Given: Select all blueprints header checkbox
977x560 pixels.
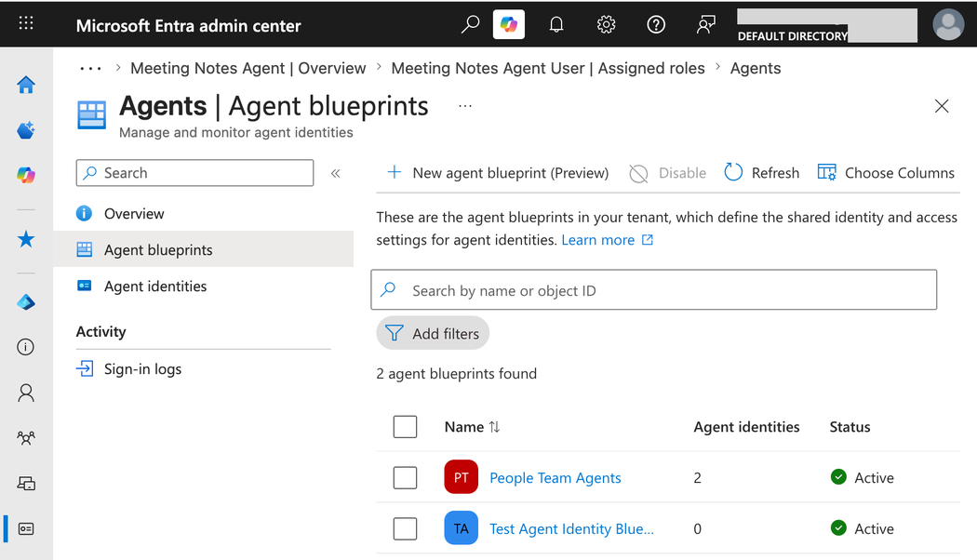Looking at the screenshot, I should click(405, 427).
